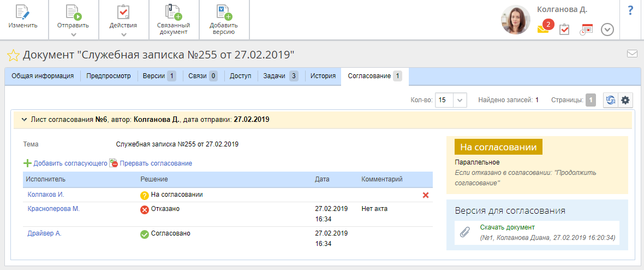Expand the Действия dropdown menu

coord(123,35)
